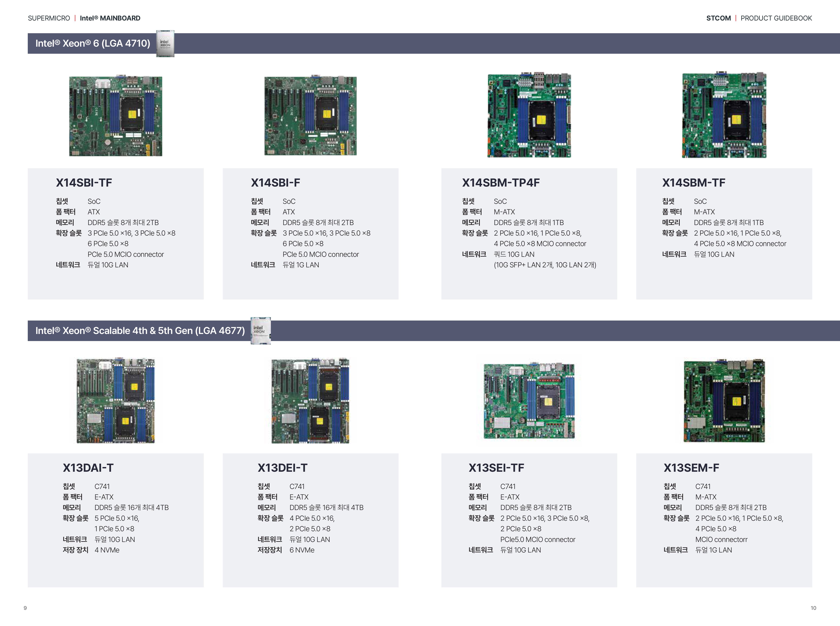
Task: Click 'DDR5 슬롯 16개 최대 4TB' under X13DAI-T
Action: (131, 507)
